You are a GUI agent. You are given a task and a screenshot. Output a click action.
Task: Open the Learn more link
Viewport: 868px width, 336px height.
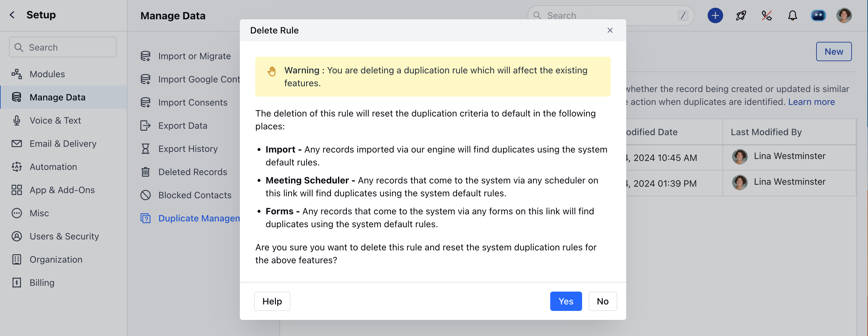[811, 102]
